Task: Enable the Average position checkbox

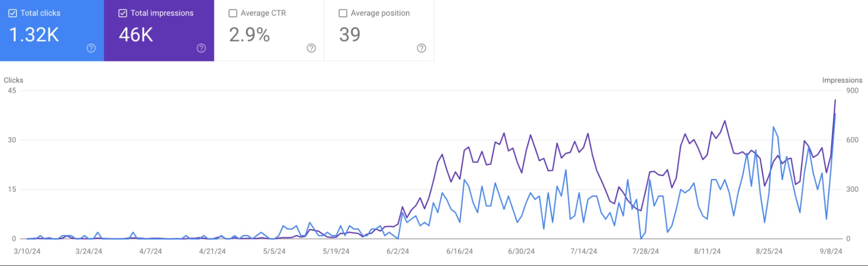Action: (343, 13)
